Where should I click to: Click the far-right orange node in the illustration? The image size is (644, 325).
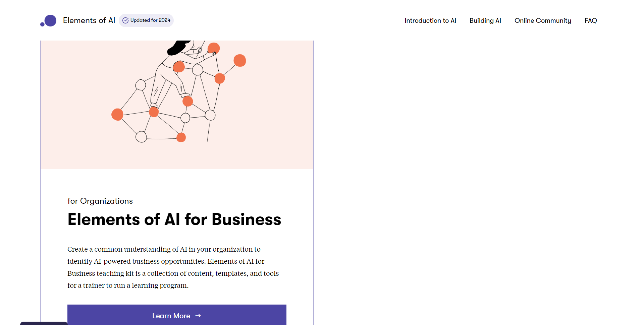pos(239,61)
